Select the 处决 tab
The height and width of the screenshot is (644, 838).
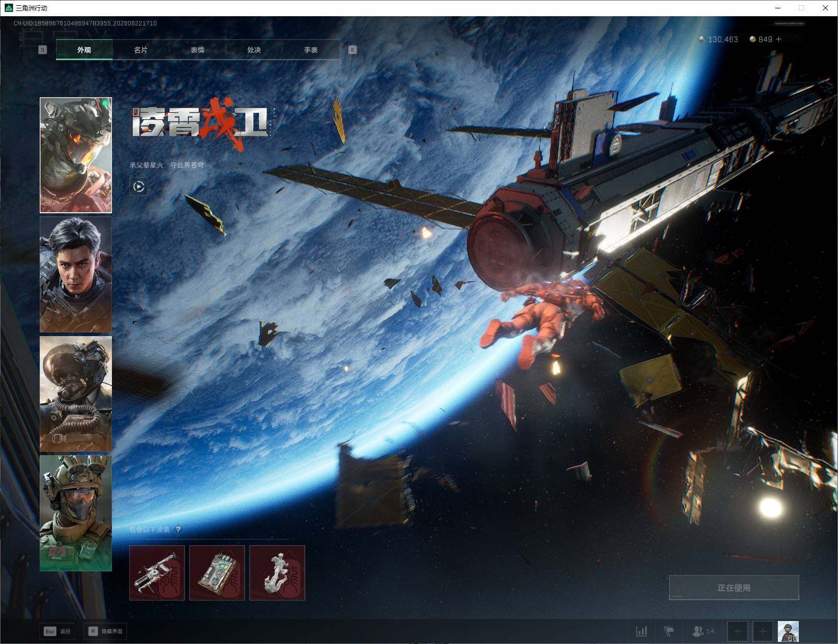click(254, 50)
